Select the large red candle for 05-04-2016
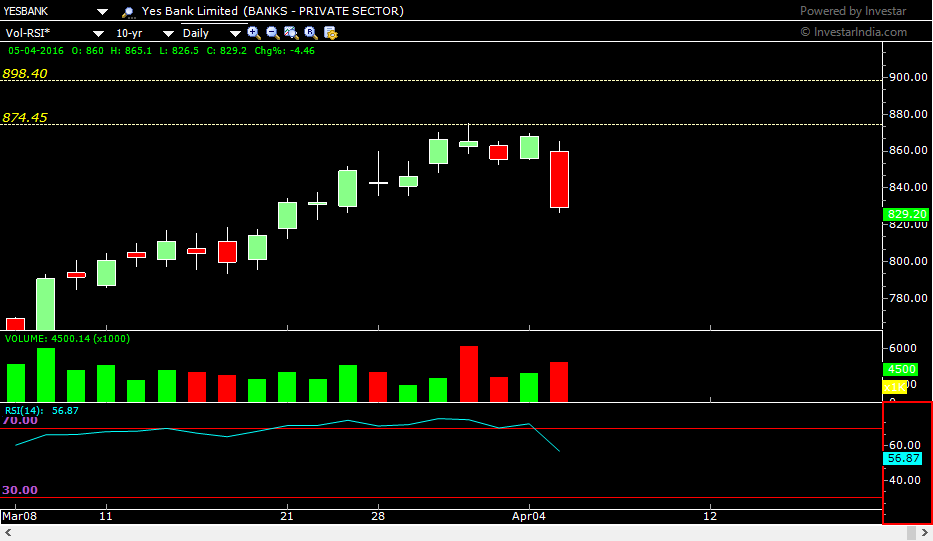933x541 pixels. tap(559, 179)
